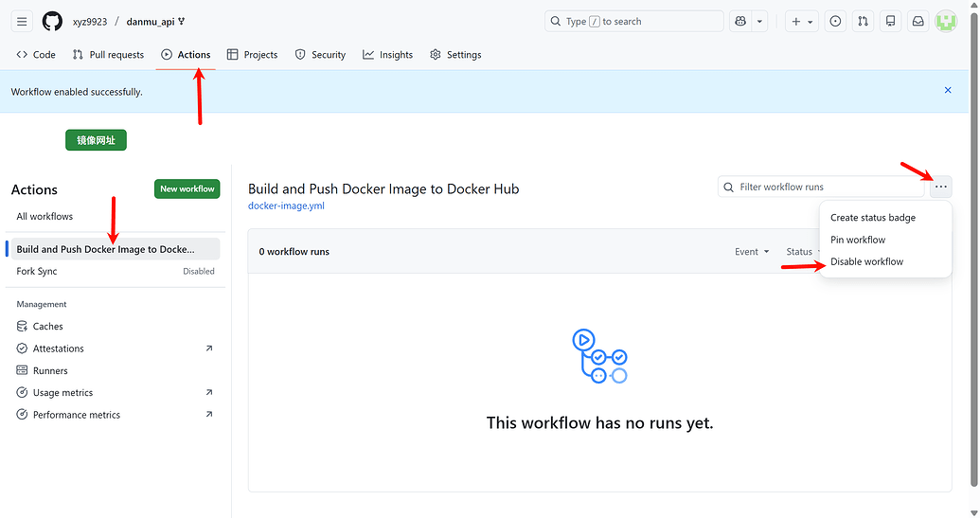Open the Settings tab
This screenshot has width=980, height=518.
455,54
